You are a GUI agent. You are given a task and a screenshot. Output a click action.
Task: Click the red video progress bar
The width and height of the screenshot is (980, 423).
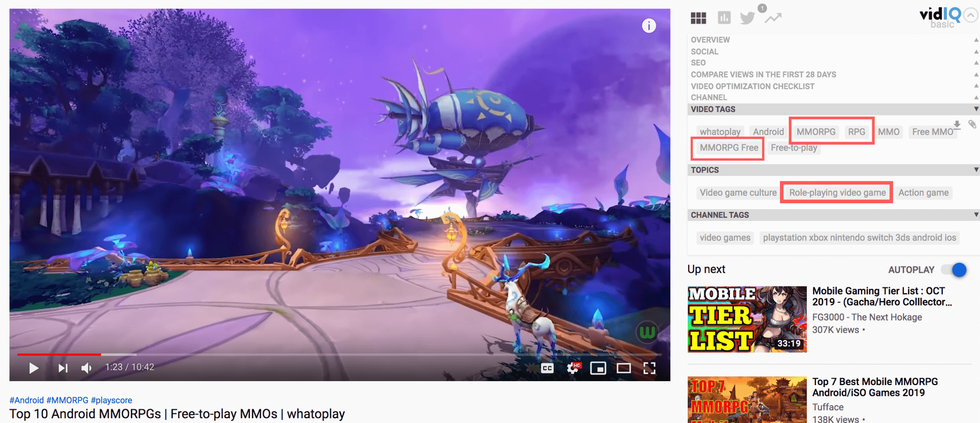pos(59,354)
